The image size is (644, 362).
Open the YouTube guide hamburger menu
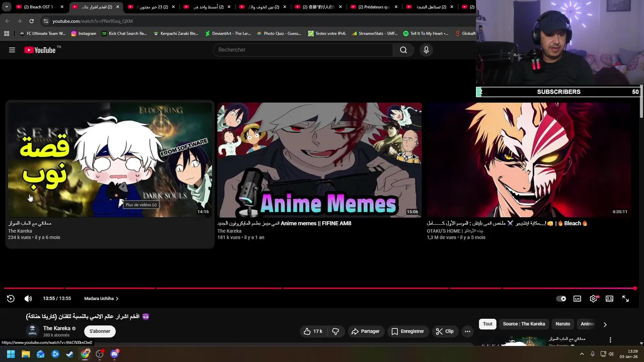(x=12, y=50)
